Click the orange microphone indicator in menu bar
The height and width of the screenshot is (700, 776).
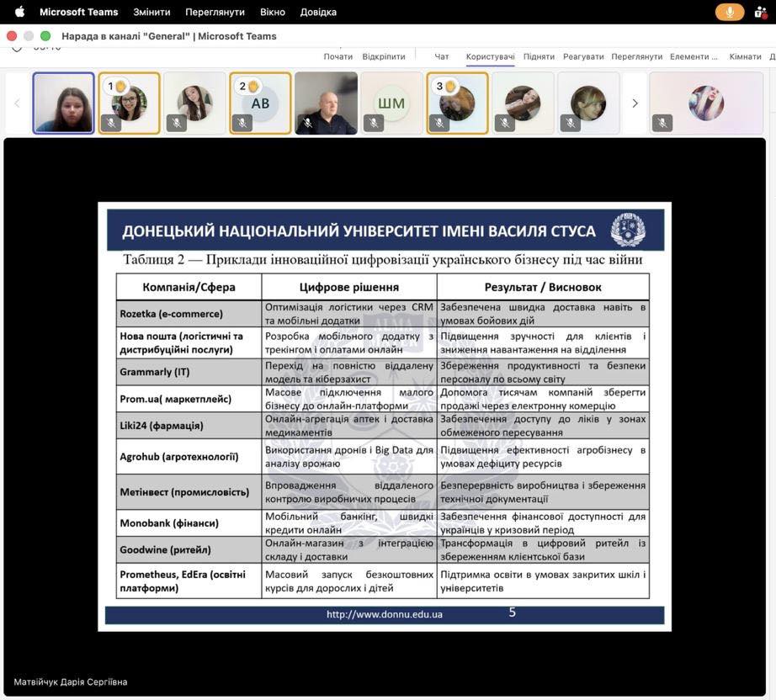click(x=729, y=12)
